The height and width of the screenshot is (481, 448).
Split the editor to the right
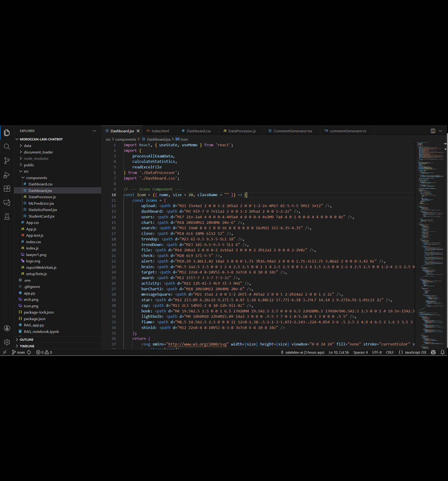coord(433,131)
